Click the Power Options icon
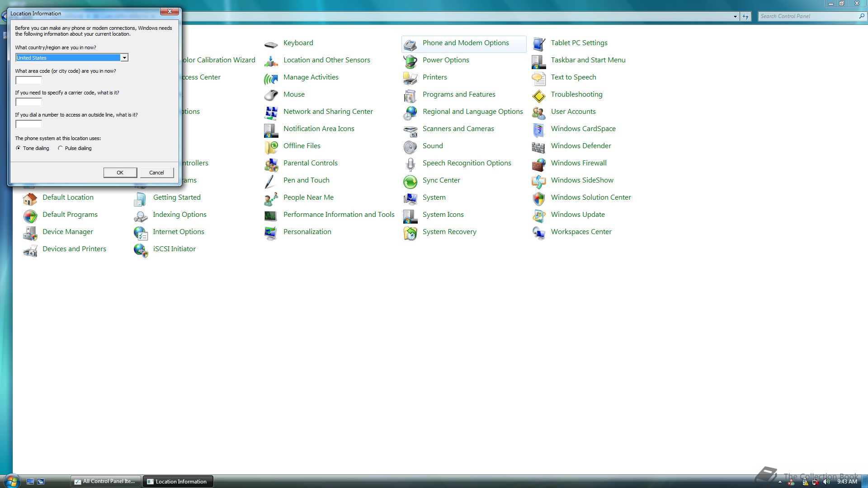 tap(410, 61)
